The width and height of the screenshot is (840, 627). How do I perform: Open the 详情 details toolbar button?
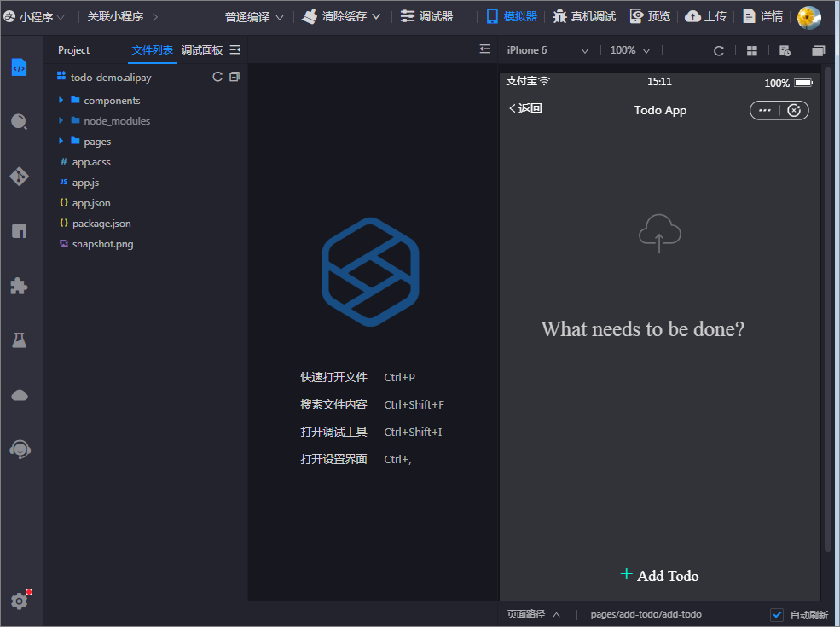click(x=763, y=16)
